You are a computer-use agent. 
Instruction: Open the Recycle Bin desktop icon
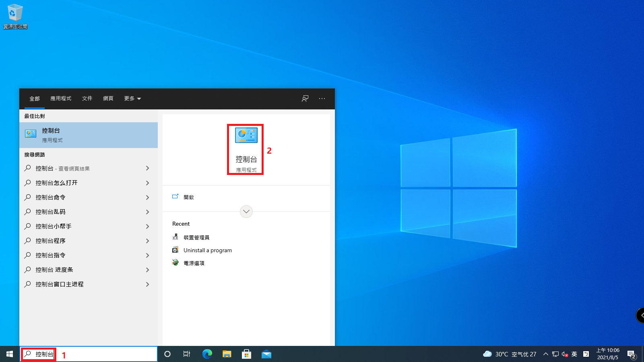(x=15, y=16)
